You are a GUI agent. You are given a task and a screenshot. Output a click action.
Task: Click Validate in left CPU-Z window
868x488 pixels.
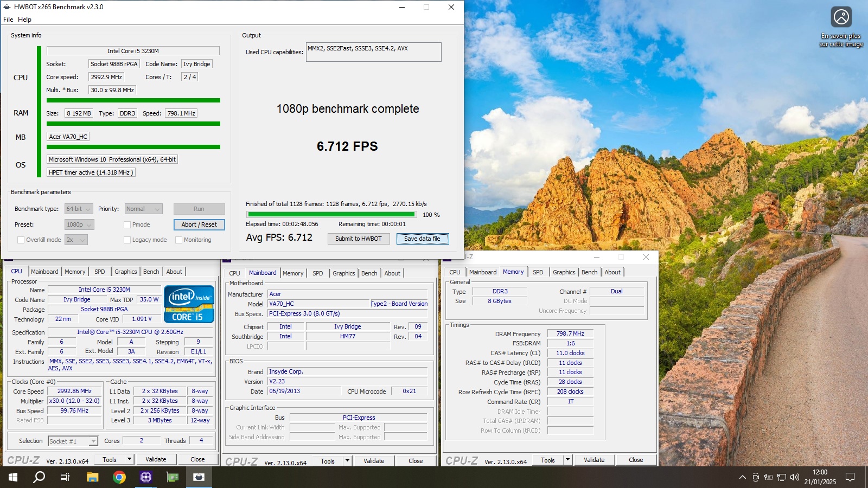(x=156, y=459)
